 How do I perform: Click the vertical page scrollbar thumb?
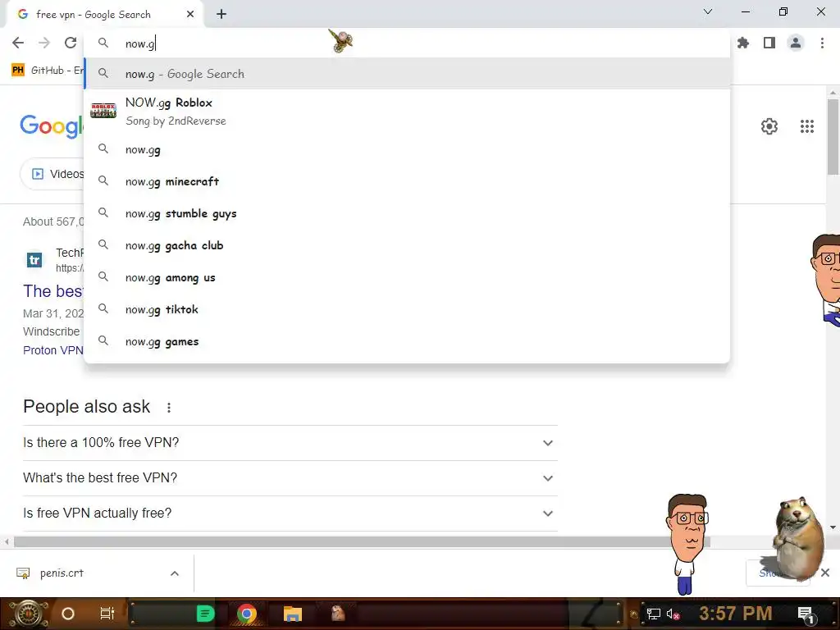point(833,137)
